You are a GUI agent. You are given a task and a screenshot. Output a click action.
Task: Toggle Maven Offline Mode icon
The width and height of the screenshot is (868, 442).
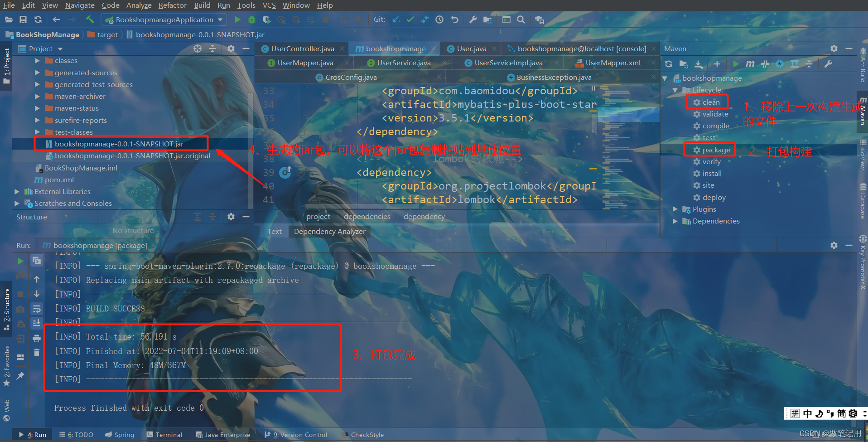pos(765,64)
